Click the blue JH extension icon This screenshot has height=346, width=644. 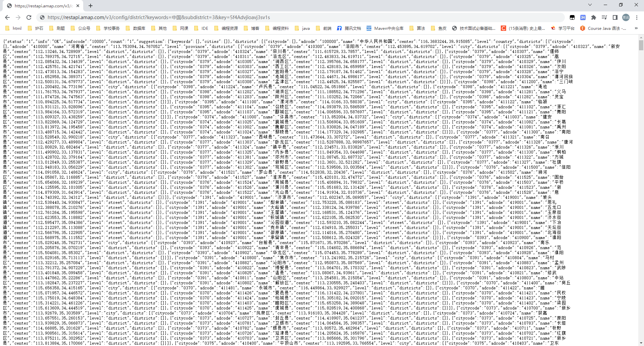click(x=583, y=17)
